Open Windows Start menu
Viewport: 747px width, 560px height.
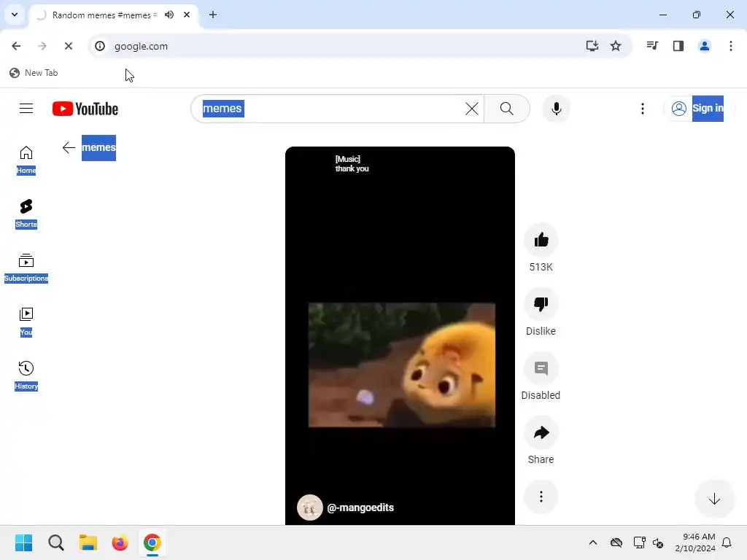coord(24,542)
